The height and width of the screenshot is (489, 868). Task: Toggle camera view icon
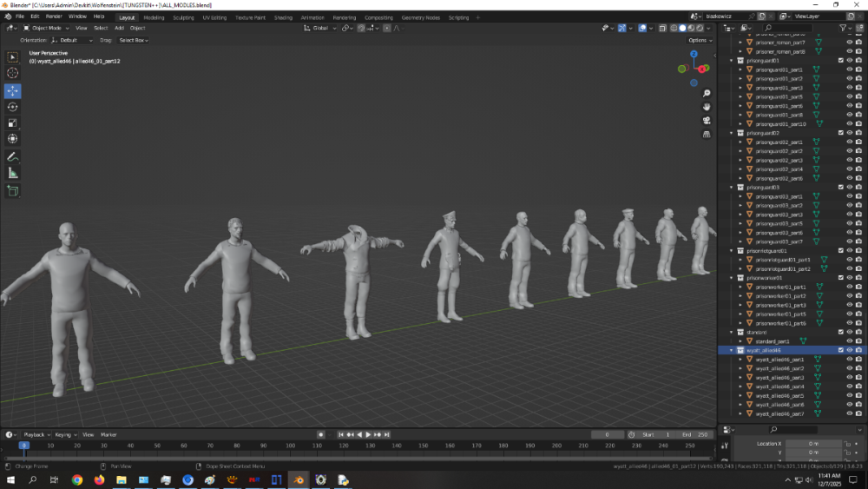pos(707,121)
